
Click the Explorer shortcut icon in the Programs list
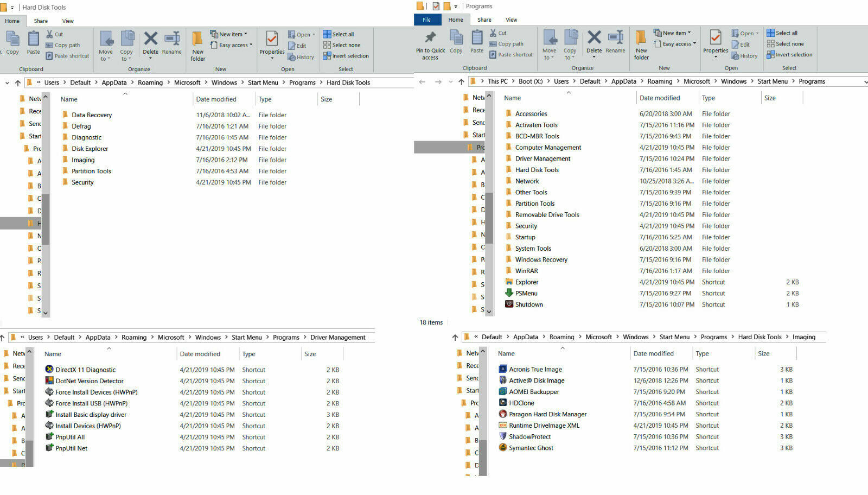coord(509,282)
